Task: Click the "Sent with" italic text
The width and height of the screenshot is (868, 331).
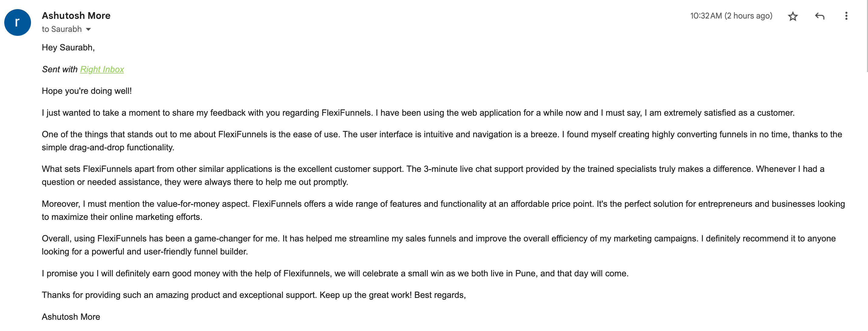Action: point(60,69)
